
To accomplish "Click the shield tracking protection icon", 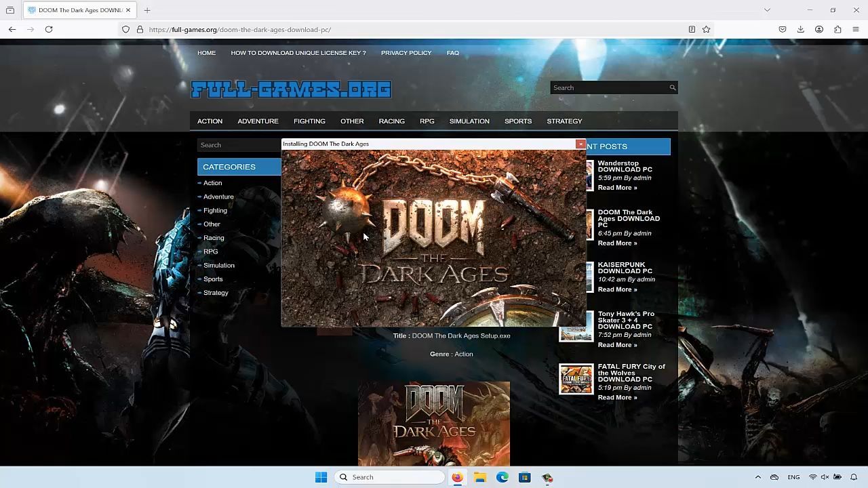I will click(x=125, y=29).
